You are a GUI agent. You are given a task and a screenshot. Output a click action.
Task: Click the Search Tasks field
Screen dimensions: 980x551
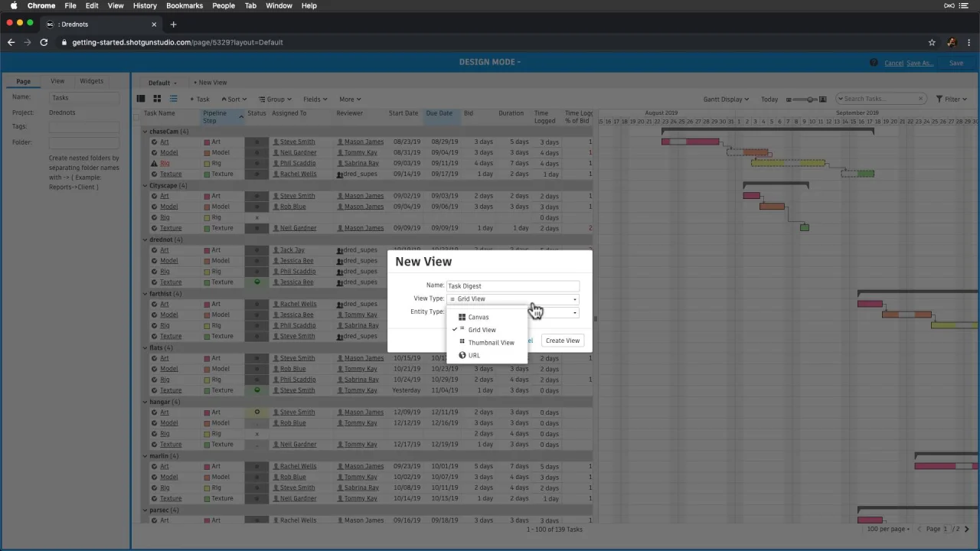[880, 99]
